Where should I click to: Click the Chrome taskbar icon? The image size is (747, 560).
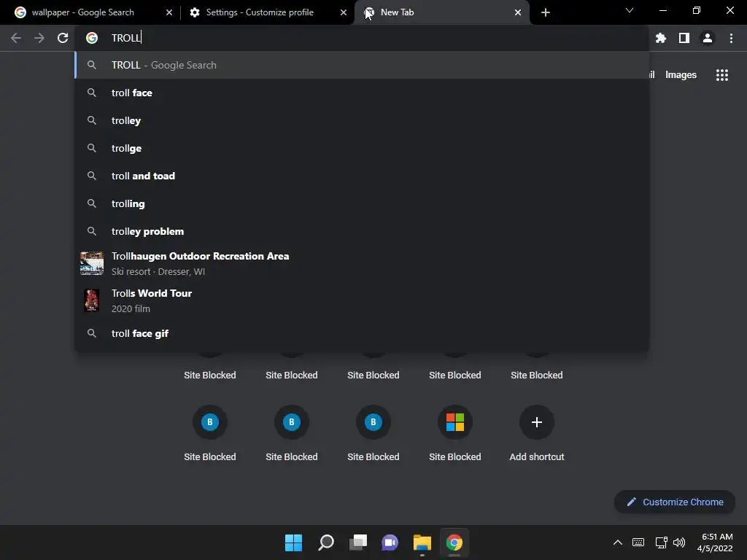click(x=454, y=542)
